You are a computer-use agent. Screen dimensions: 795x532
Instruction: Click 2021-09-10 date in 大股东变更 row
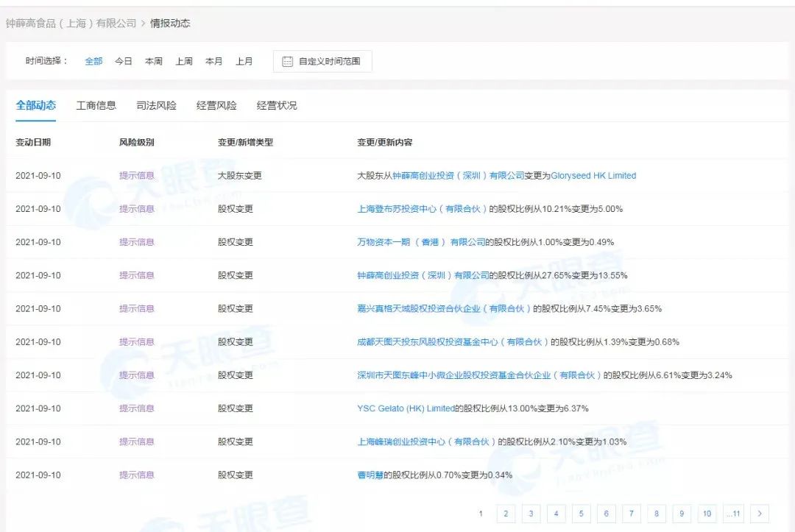(38, 176)
